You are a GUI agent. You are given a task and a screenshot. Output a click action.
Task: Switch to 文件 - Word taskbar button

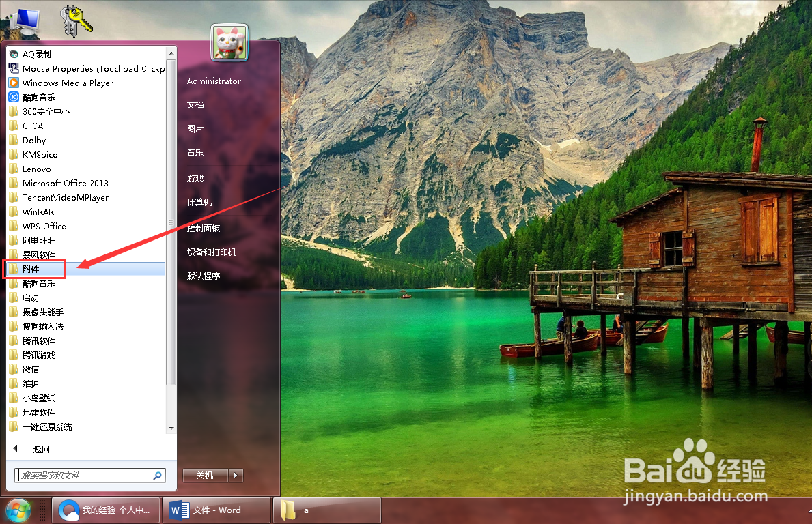tap(216, 510)
